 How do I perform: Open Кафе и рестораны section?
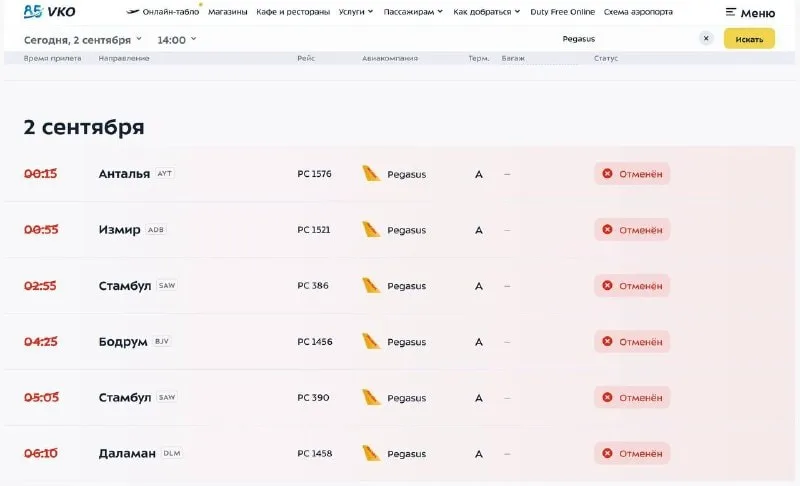293,12
